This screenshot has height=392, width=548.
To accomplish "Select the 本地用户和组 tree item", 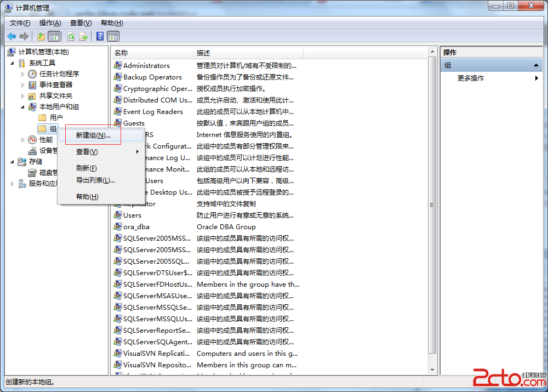I will [x=59, y=107].
